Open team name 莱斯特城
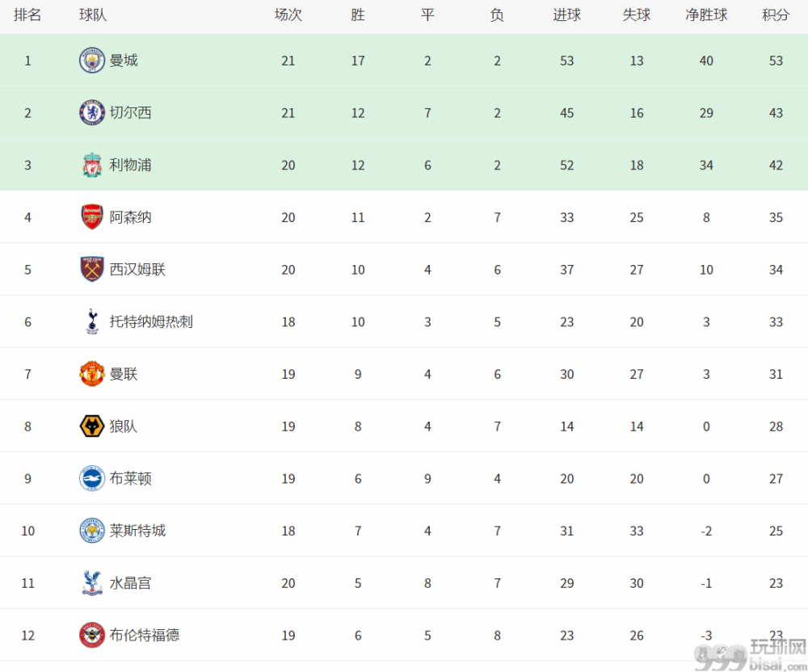The height and width of the screenshot is (672, 808). [137, 531]
